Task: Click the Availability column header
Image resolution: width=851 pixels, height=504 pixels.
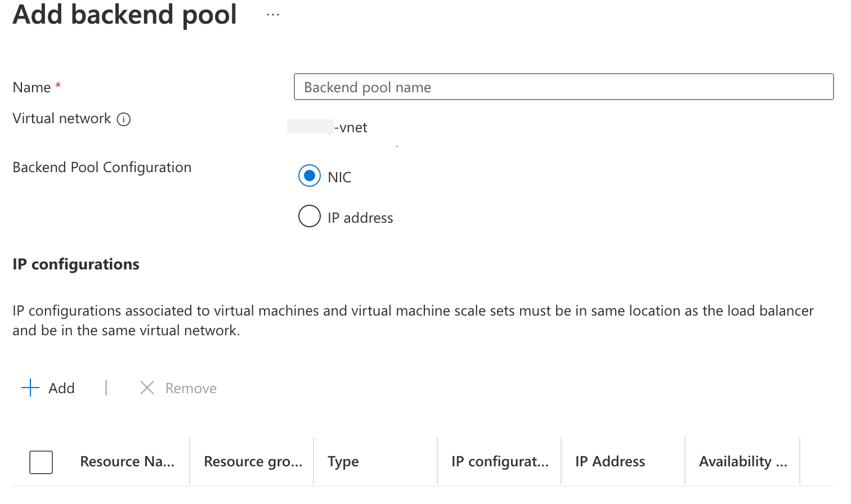Action: 742,461
